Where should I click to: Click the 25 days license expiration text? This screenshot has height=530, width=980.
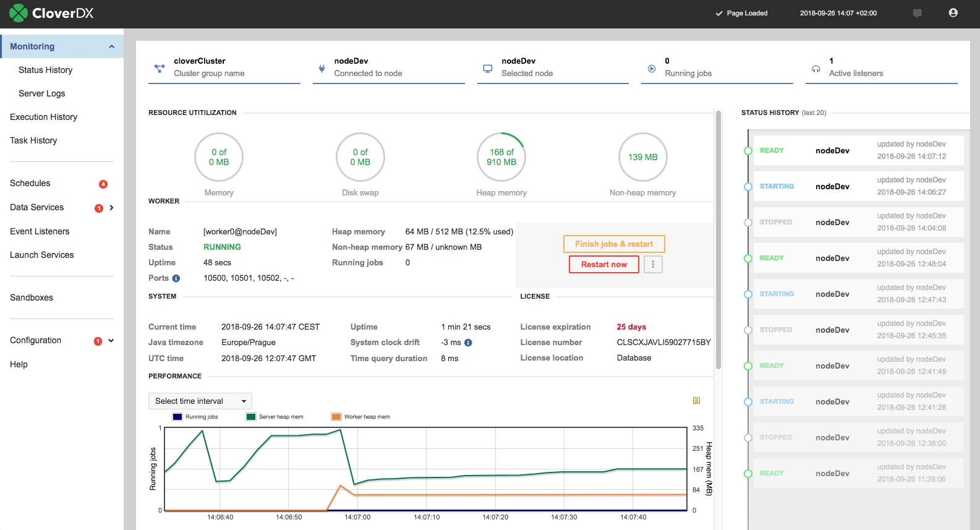point(631,327)
